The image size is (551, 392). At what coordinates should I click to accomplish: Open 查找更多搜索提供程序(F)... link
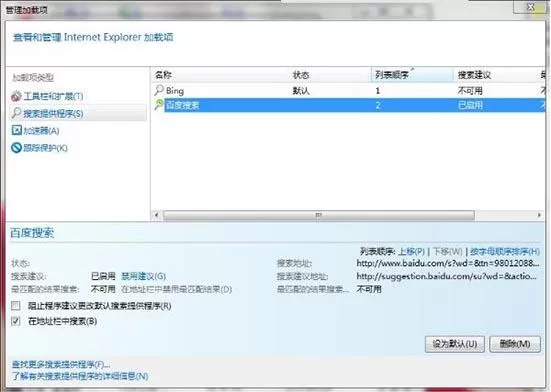(60, 364)
